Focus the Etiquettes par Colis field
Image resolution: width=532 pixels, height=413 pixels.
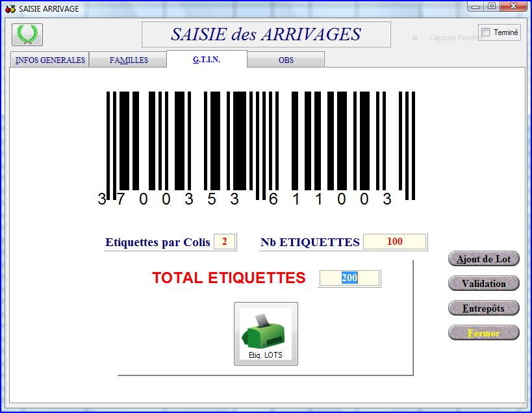point(224,242)
